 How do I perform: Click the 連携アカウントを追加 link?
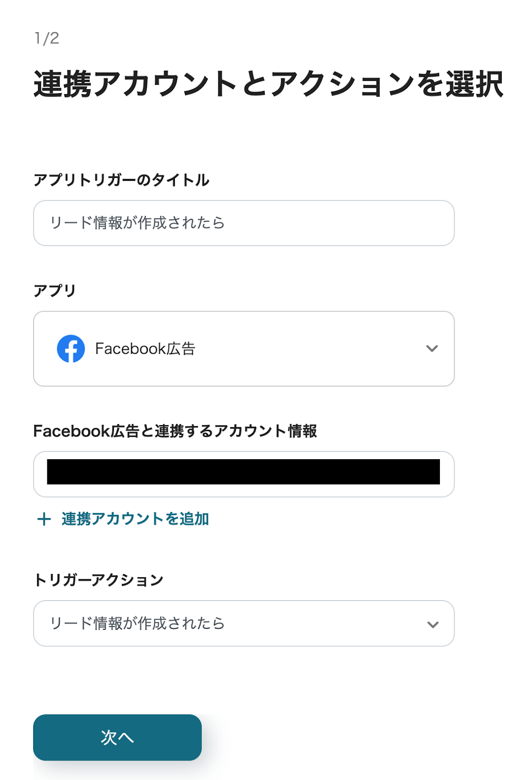pos(135,519)
